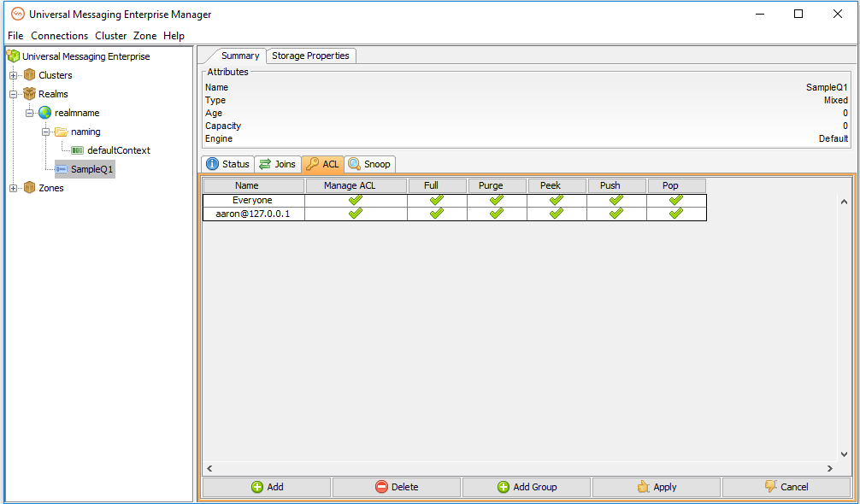Click ACL list scroll up arrow
Screen dimensions: 860x504
pos(844,202)
